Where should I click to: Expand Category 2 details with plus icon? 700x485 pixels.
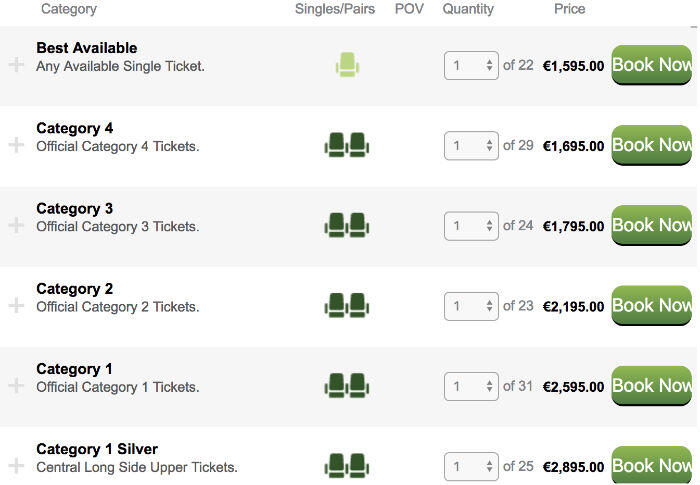click(x=16, y=305)
